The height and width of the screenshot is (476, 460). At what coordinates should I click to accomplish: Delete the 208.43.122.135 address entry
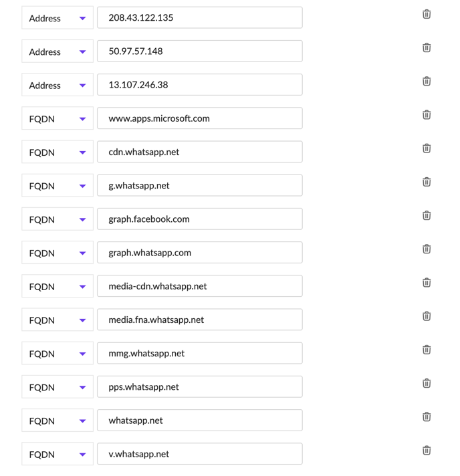(426, 14)
